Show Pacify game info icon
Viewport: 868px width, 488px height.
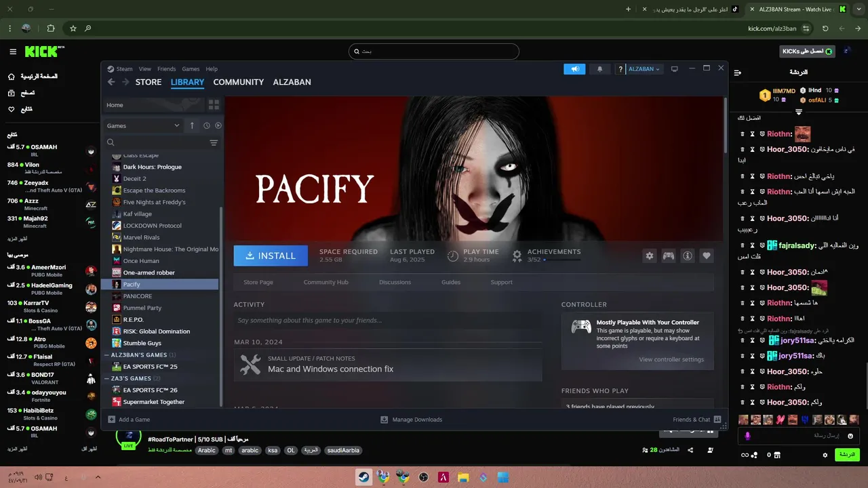coord(688,256)
